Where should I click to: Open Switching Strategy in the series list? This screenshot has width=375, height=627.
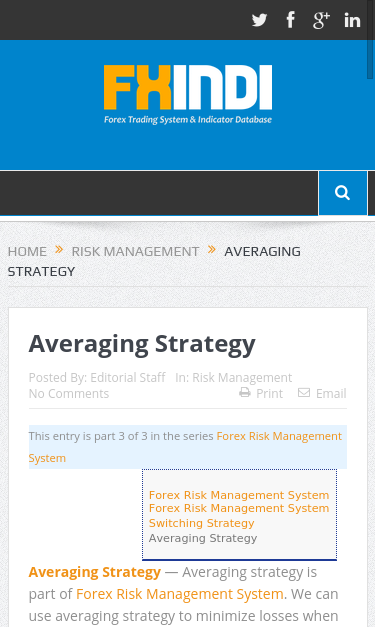(x=201, y=523)
